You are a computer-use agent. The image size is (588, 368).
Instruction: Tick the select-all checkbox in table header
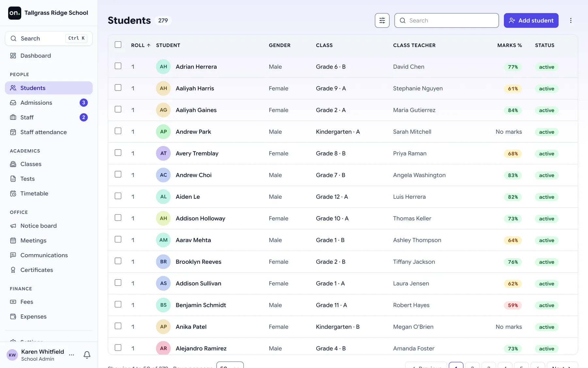pos(118,44)
